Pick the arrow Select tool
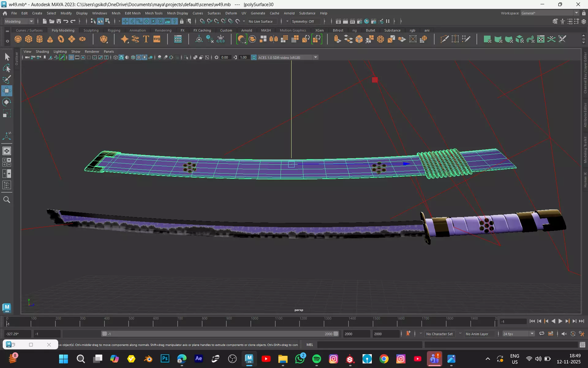 pyautogui.click(x=7, y=57)
